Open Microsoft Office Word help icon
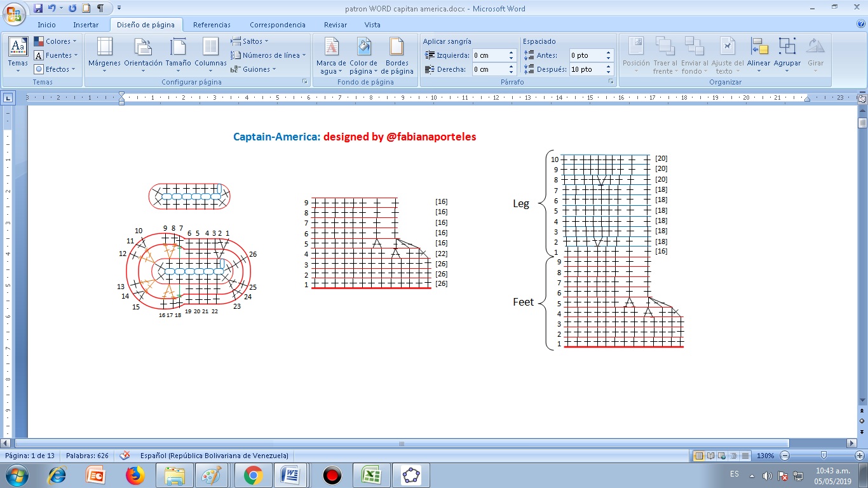 (x=860, y=24)
